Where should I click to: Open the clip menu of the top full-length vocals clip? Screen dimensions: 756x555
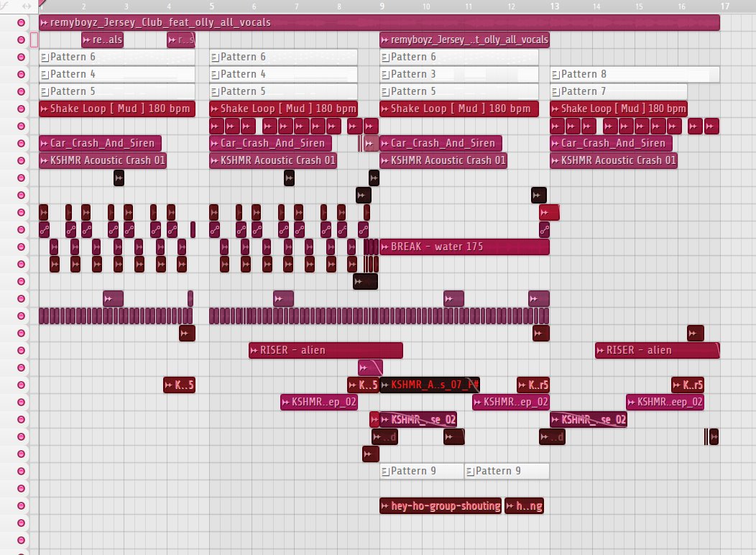coord(45,23)
